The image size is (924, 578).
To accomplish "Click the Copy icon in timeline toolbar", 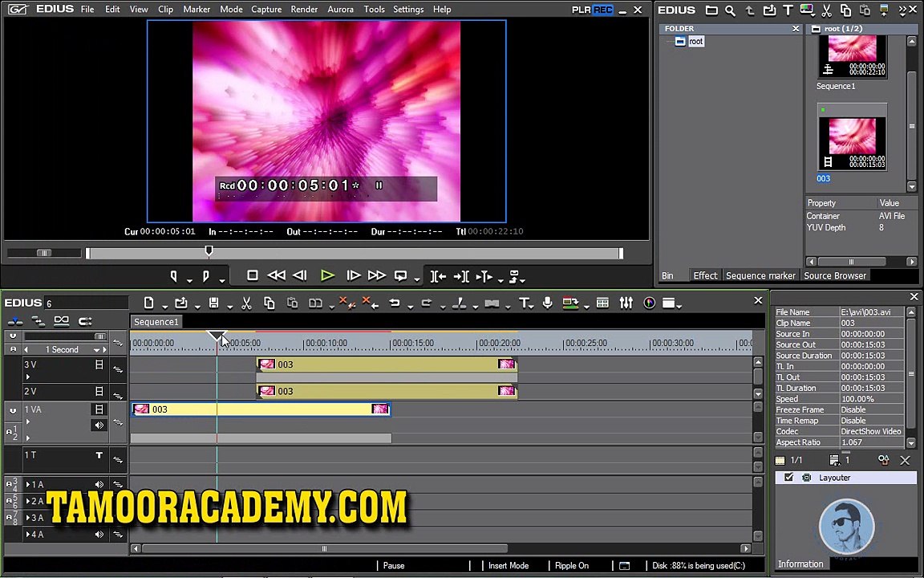I will (269, 303).
